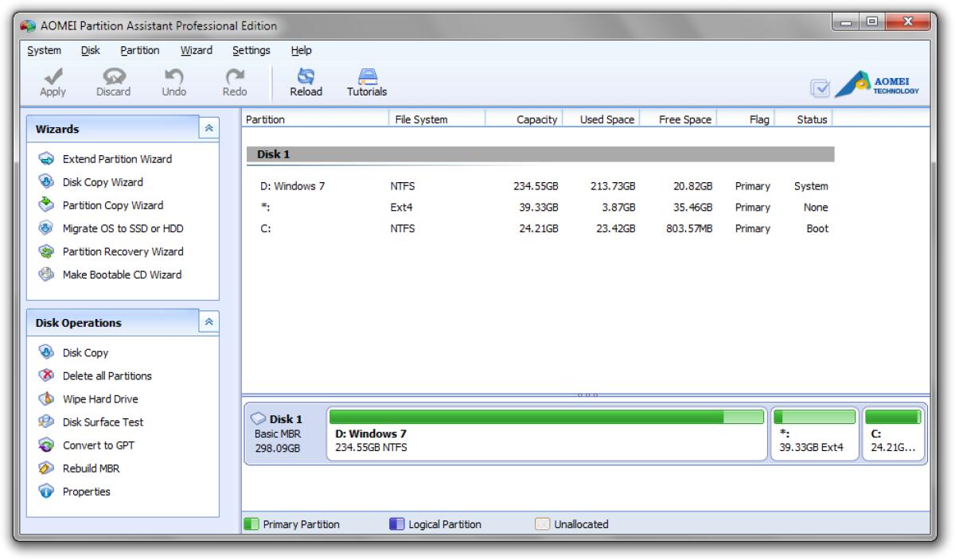Collapse the Wizards panel chevron

(x=209, y=127)
